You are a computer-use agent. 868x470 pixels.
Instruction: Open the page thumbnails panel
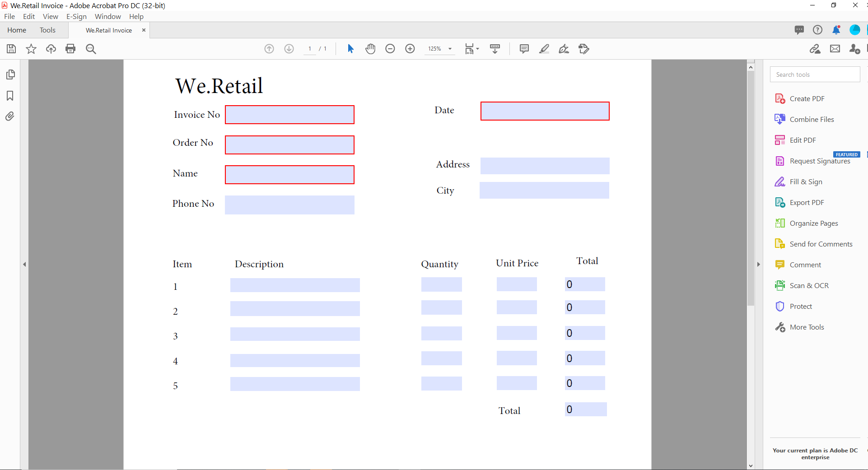(10, 74)
